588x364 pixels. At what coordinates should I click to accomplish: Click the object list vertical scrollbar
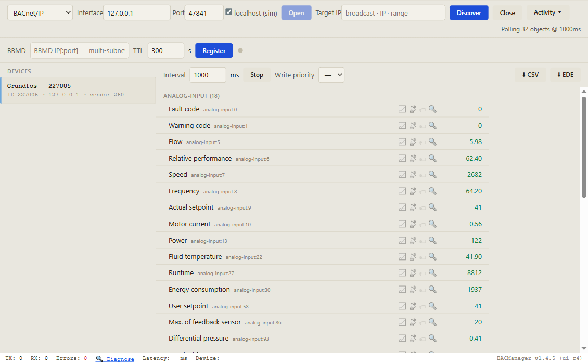[584, 147]
